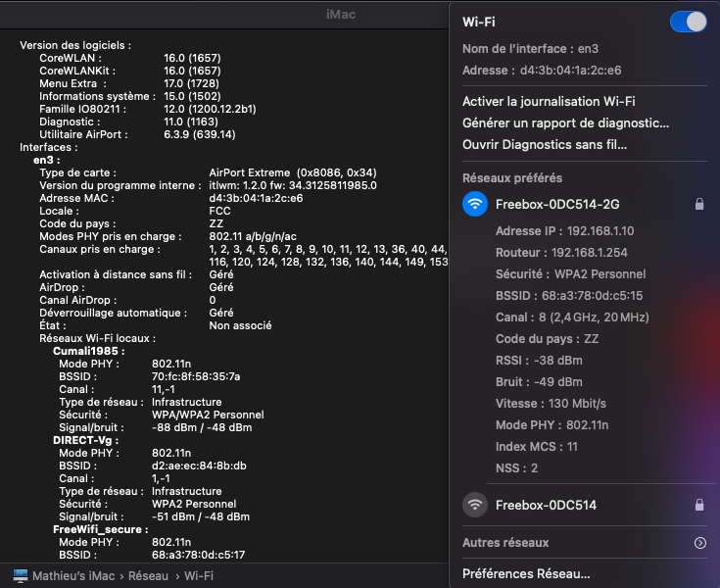Choose Générer un rapport de diagnostic…
720x588 pixels.
(x=566, y=123)
